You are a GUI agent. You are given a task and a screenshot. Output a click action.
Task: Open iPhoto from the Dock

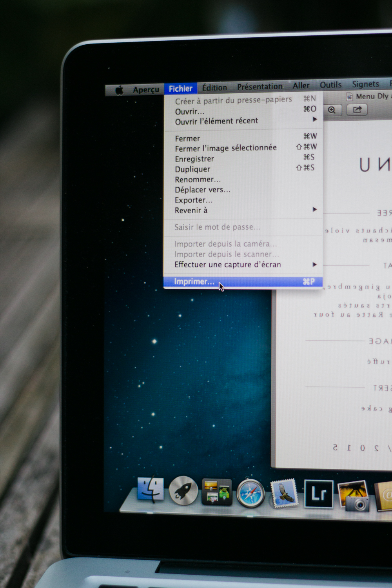coord(354,496)
